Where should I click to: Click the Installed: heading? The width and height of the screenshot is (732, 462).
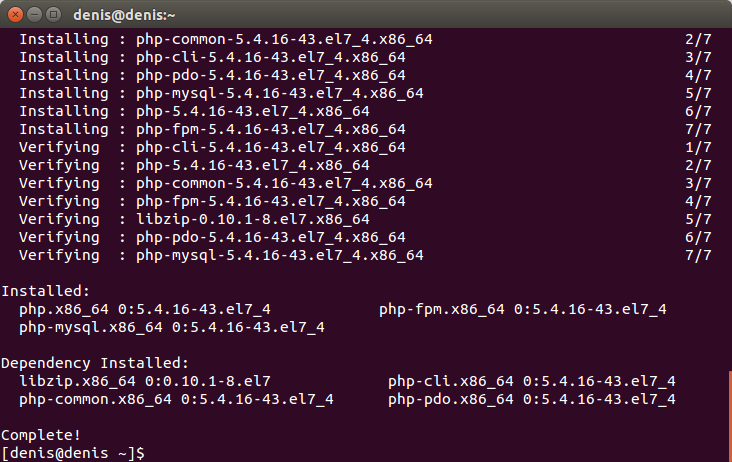[x=45, y=291]
